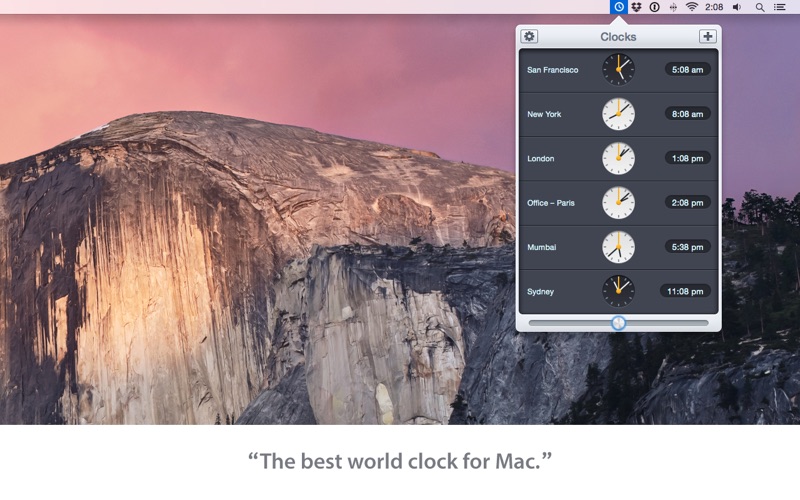Add a new clock with plus button
800x500 pixels.
click(708, 36)
